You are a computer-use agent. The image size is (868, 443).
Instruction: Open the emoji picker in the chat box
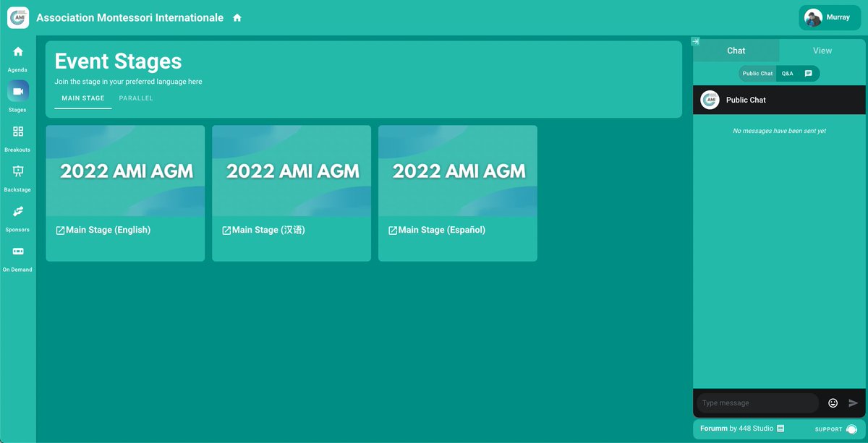pos(833,403)
